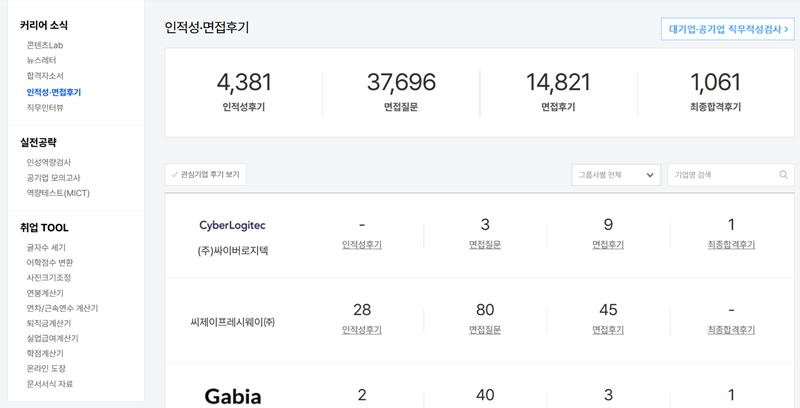
Task: Click 씨제이프레시웨이 면접후기 count 45
Action: tap(608, 310)
